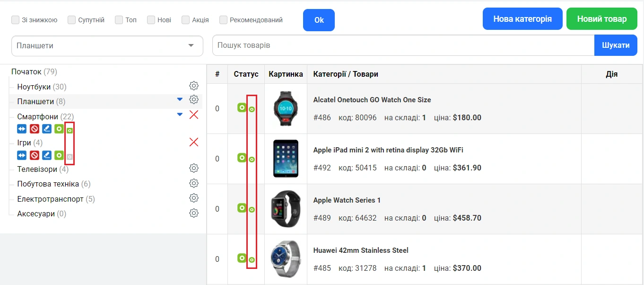The image size is (644, 285).
Task: Open settings gear for Телевізори category
Action: click(x=193, y=169)
